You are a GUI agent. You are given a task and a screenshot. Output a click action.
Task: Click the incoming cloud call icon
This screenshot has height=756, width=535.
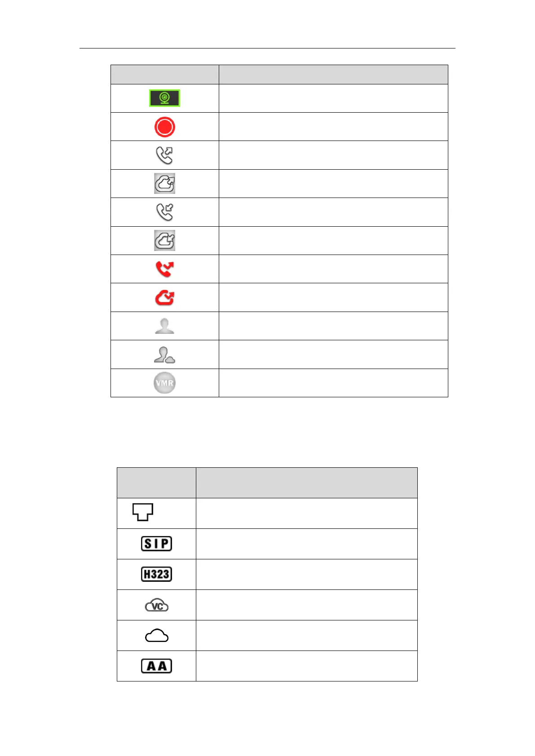point(164,241)
